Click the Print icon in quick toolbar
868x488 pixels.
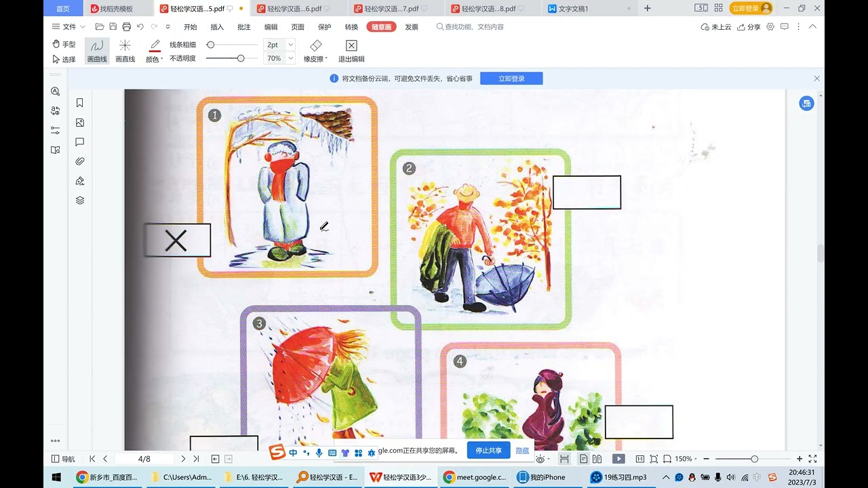click(x=126, y=27)
